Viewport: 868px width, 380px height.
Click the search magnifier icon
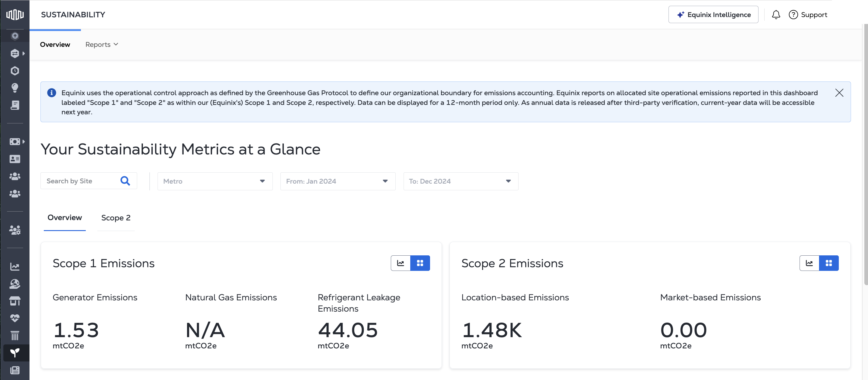point(125,181)
